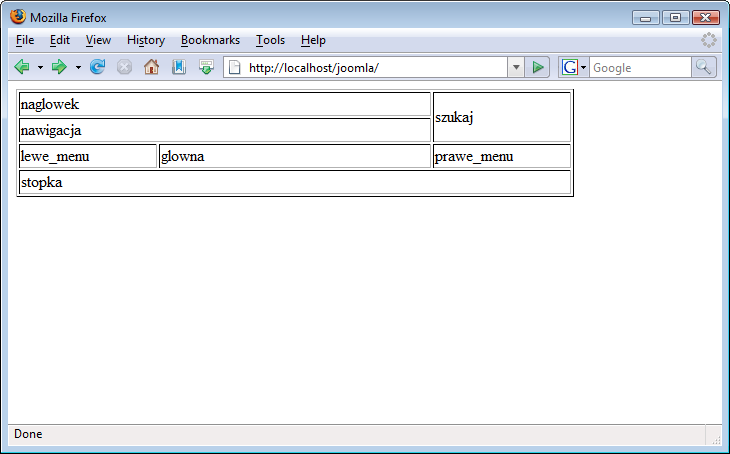Open the Google search engine selector

(x=574, y=67)
